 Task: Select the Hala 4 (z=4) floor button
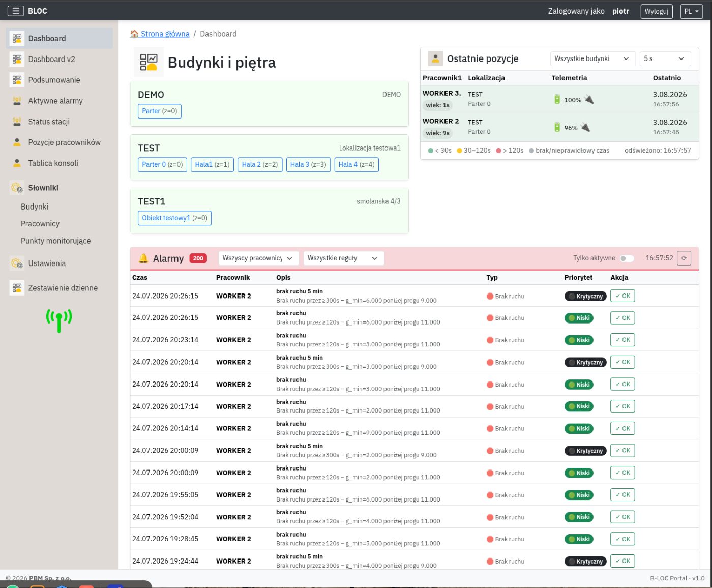pos(357,165)
